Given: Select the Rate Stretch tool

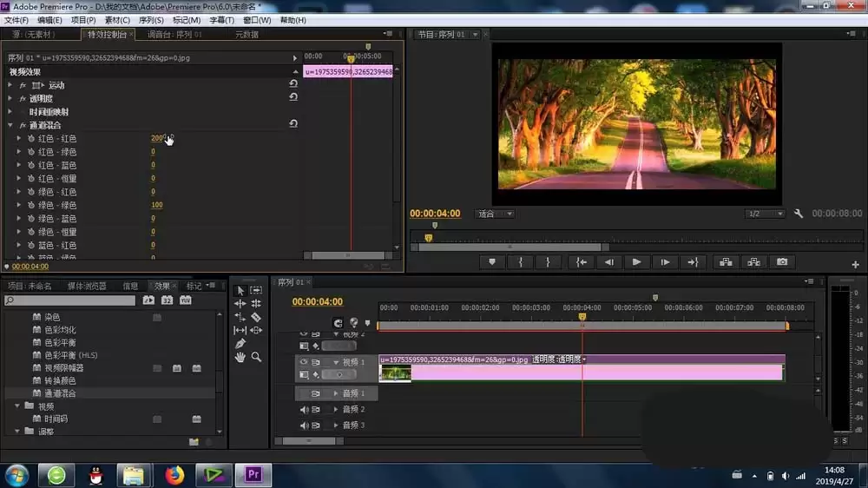Looking at the screenshot, I should click(x=240, y=317).
